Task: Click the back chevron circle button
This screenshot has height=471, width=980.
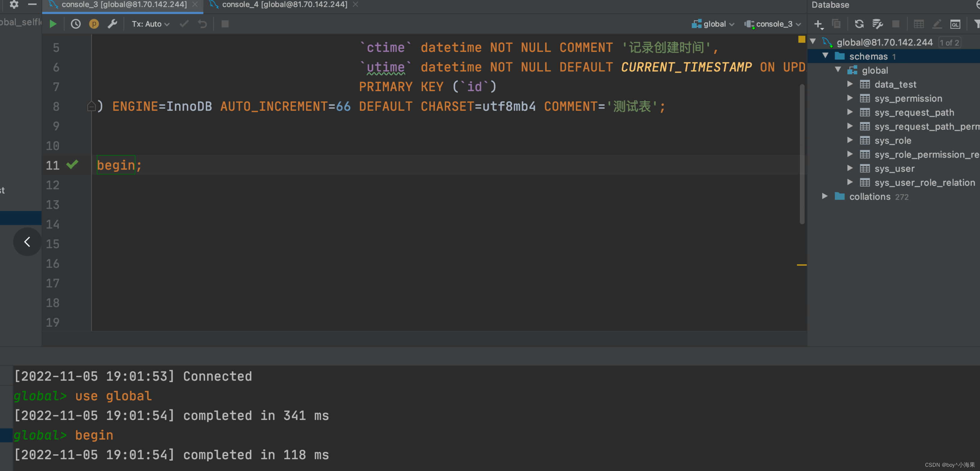Action: point(27,241)
